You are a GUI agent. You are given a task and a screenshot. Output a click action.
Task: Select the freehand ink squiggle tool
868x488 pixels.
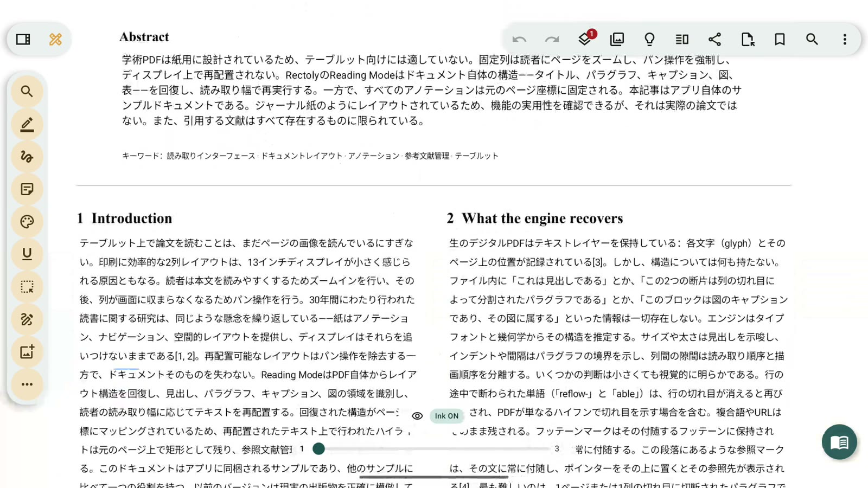27,157
